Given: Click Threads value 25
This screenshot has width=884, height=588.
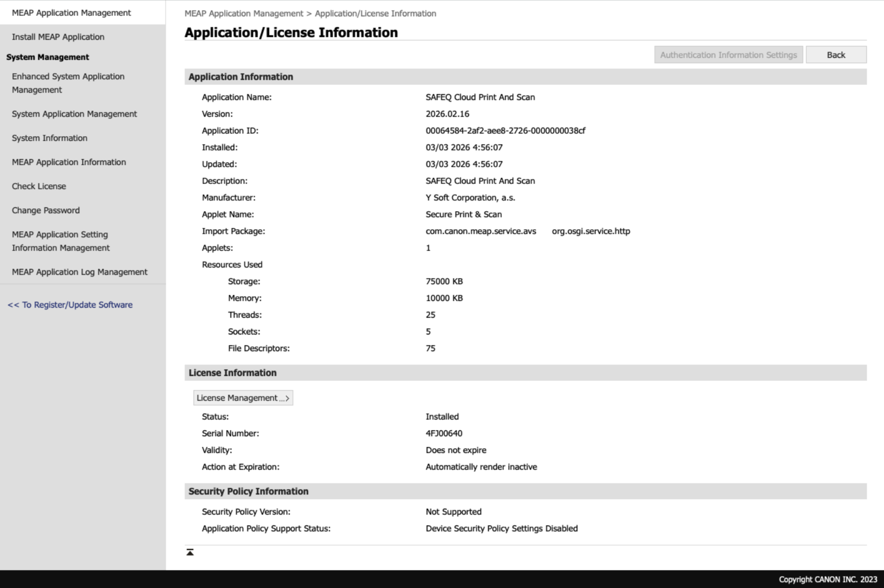Looking at the screenshot, I should click(x=431, y=315).
